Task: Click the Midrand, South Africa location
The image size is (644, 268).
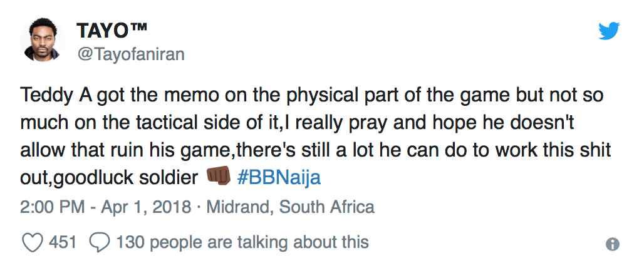Action: click(x=290, y=207)
